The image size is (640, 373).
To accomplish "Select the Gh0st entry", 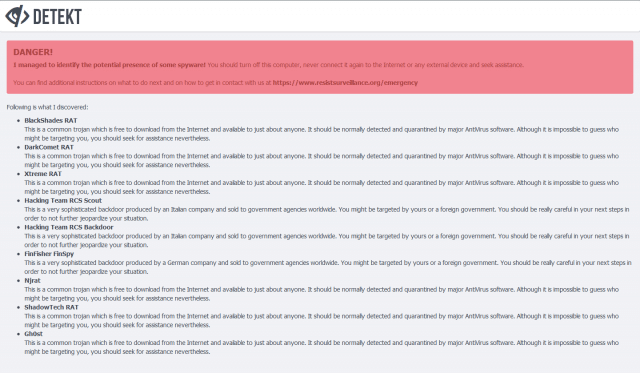I will pos(33,334).
